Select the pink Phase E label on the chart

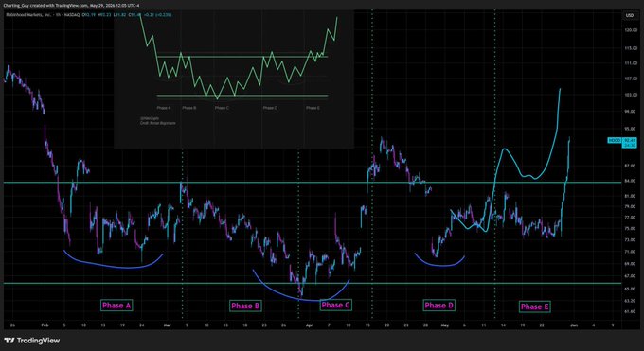pyautogui.click(x=534, y=307)
